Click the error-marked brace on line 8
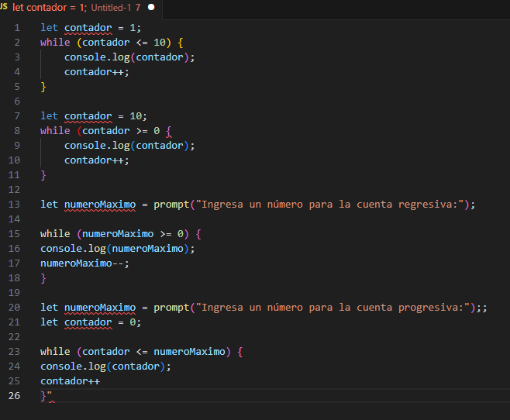This screenshot has width=510, height=420. click(x=169, y=131)
